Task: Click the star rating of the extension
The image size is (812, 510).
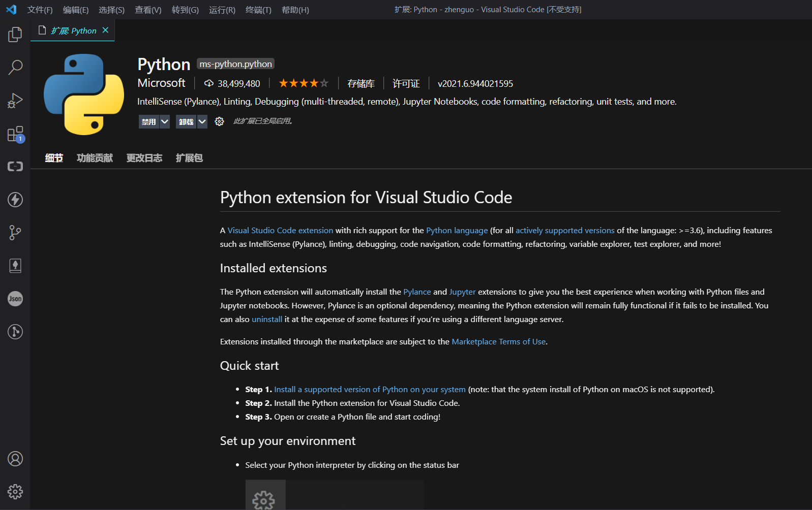Action: [x=304, y=83]
